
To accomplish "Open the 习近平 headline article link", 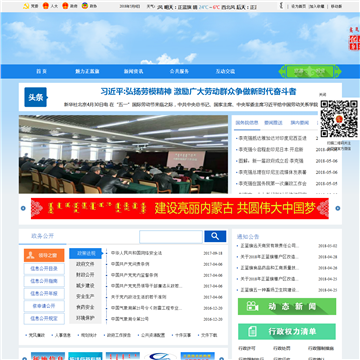I will 198,91.
